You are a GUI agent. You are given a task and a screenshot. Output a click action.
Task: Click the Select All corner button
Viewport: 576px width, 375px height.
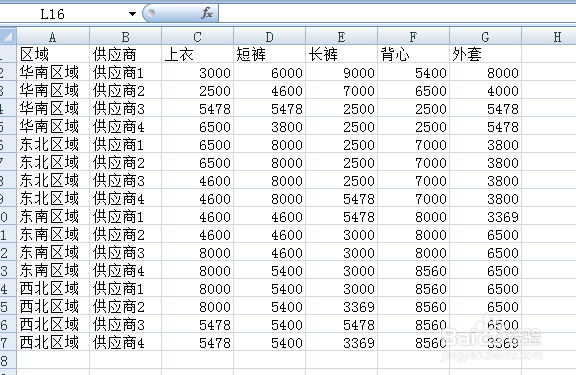coord(8,36)
